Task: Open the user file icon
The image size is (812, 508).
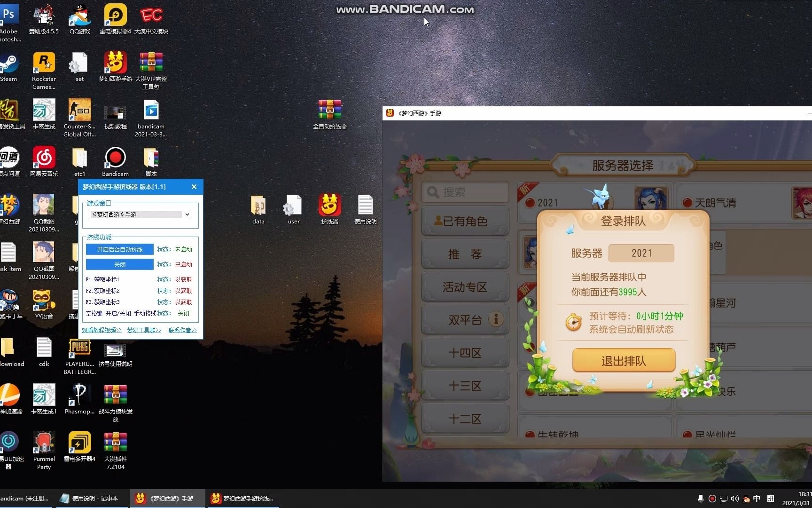Action: coord(294,209)
